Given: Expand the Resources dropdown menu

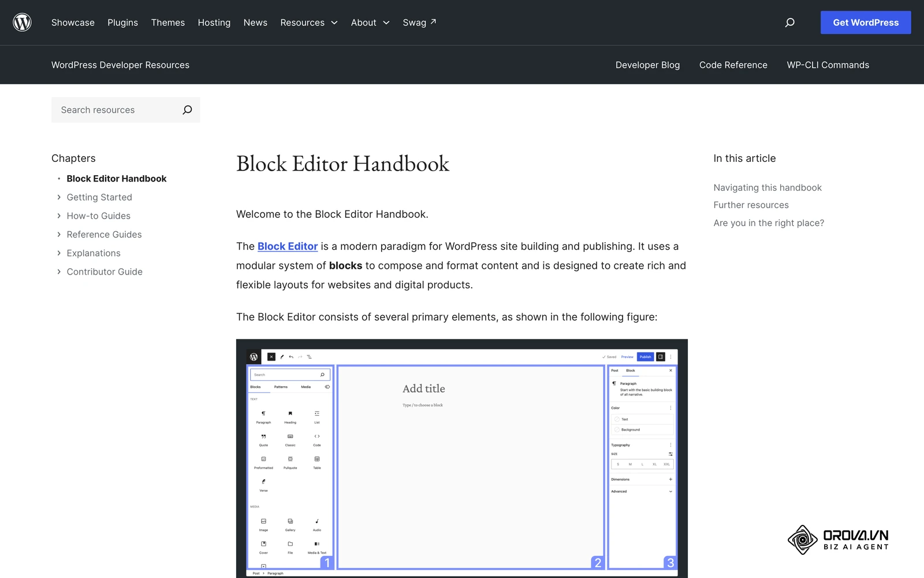Looking at the screenshot, I should pos(309,23).
